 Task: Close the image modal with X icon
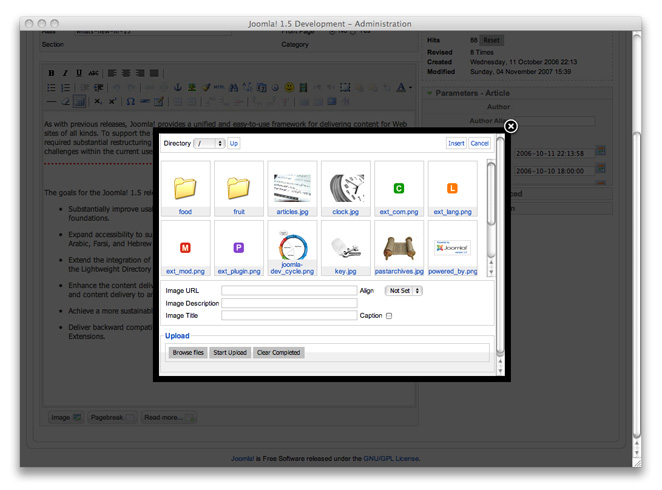point(510,126)
